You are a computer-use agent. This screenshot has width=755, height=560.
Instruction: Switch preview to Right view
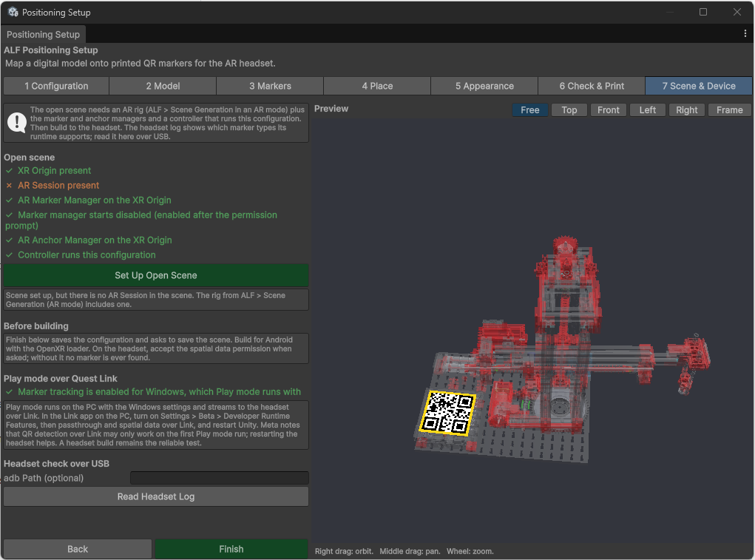click(687, 109)
